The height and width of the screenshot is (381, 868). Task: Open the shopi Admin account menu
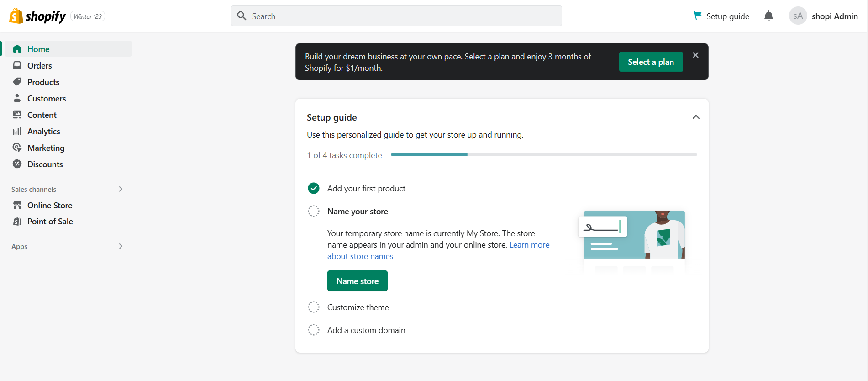coord(823,16)
